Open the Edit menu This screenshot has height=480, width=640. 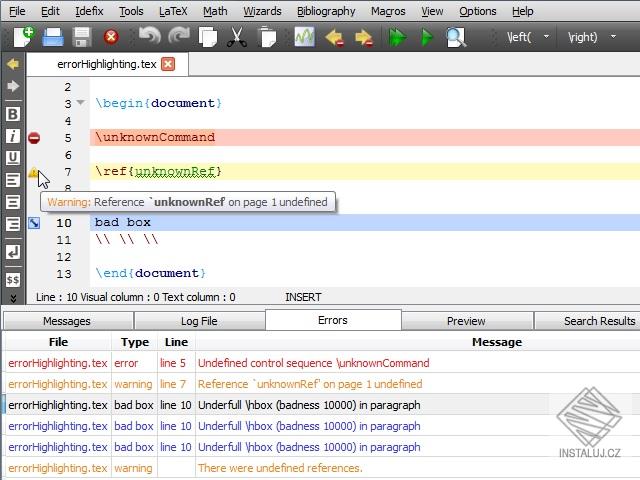[50, 11]
